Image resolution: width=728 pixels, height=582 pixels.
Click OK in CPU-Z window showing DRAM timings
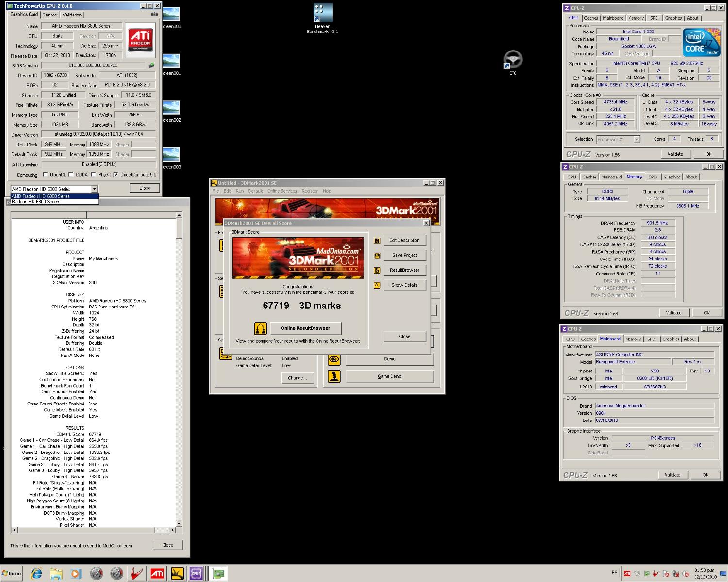pyautogui.click(x=706, y=313)
